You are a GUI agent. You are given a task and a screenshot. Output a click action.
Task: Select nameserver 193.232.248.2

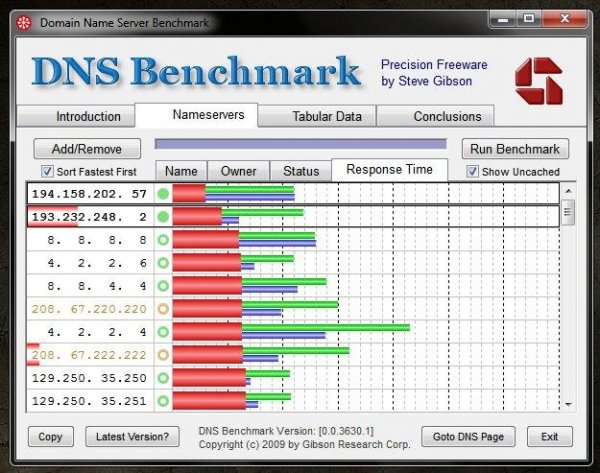coord(90,217)
